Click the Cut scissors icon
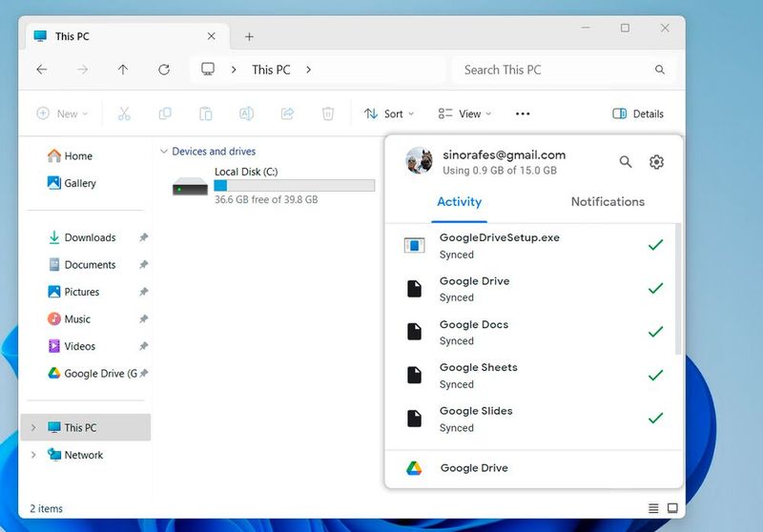Image resolution: width=763 pixels, height=532 pixels. click(124, 113)
